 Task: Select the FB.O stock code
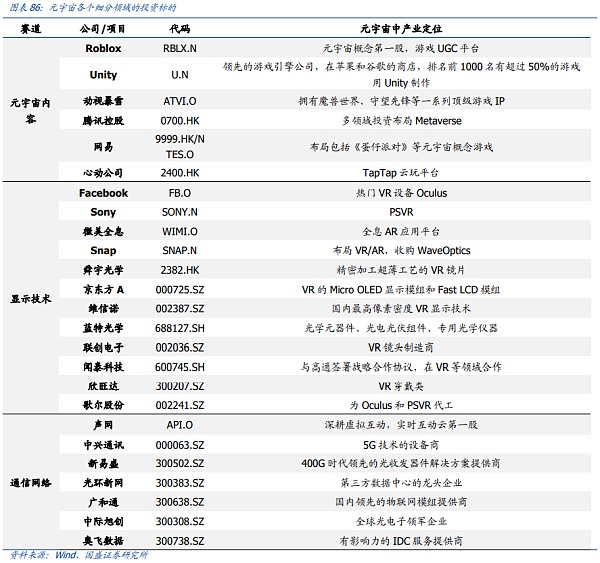point(180,193)
